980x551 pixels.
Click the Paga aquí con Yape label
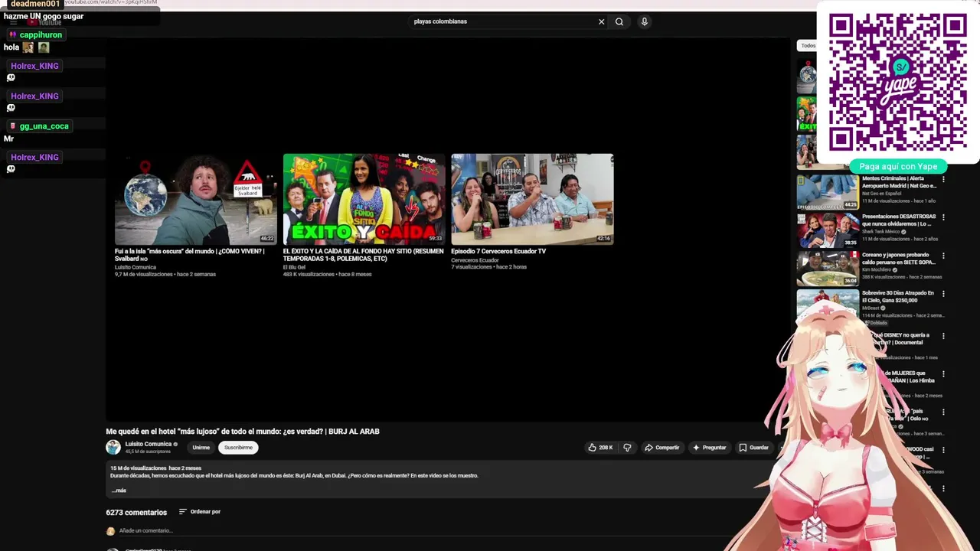click(x=898, y=166)
